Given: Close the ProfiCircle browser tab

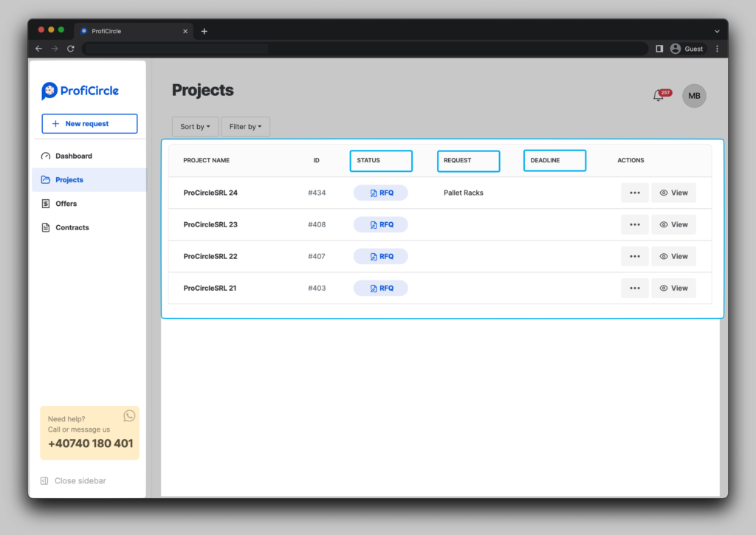Looking at the screenshot, I should coord(185,31).
